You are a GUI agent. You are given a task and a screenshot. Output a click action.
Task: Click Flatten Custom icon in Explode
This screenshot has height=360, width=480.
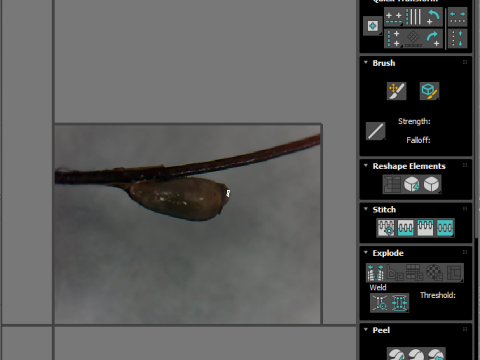click(454, 273)
